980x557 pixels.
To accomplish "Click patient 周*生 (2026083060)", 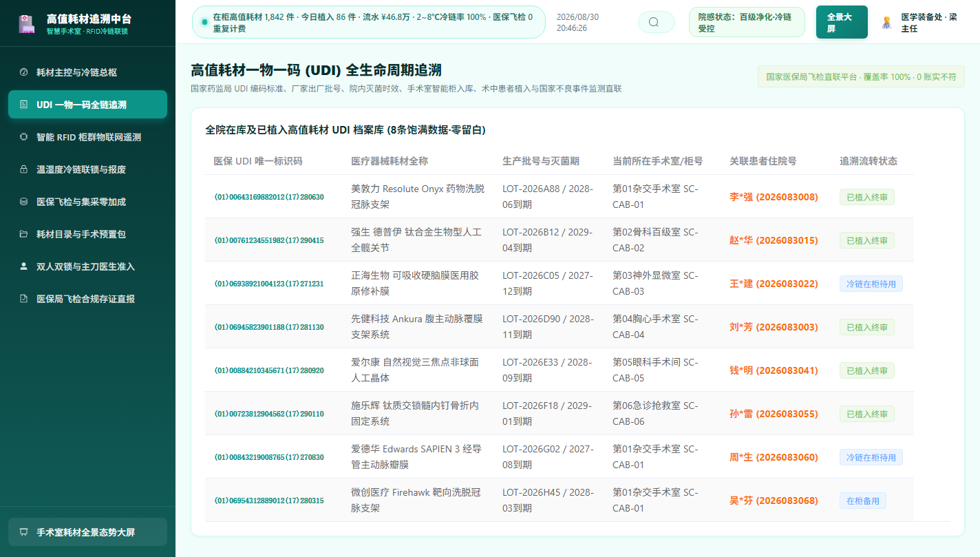I will [774, 457].
